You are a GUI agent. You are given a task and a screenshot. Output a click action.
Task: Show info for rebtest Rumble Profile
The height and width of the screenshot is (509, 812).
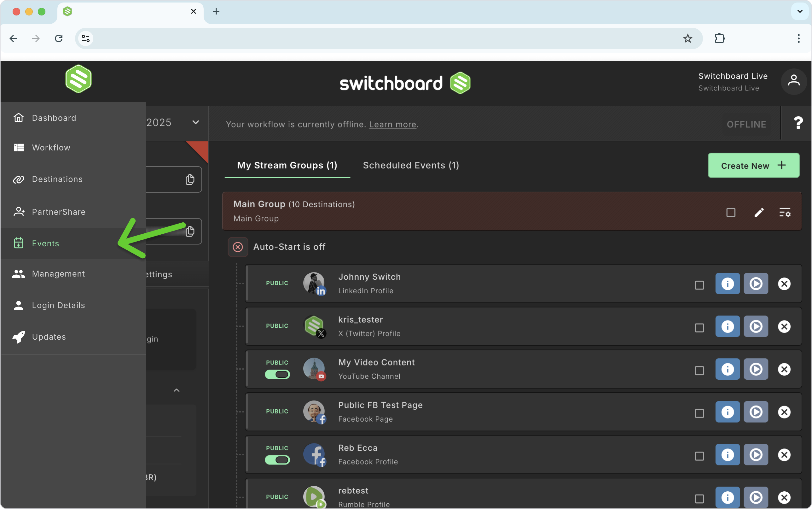tap(728, 497)
